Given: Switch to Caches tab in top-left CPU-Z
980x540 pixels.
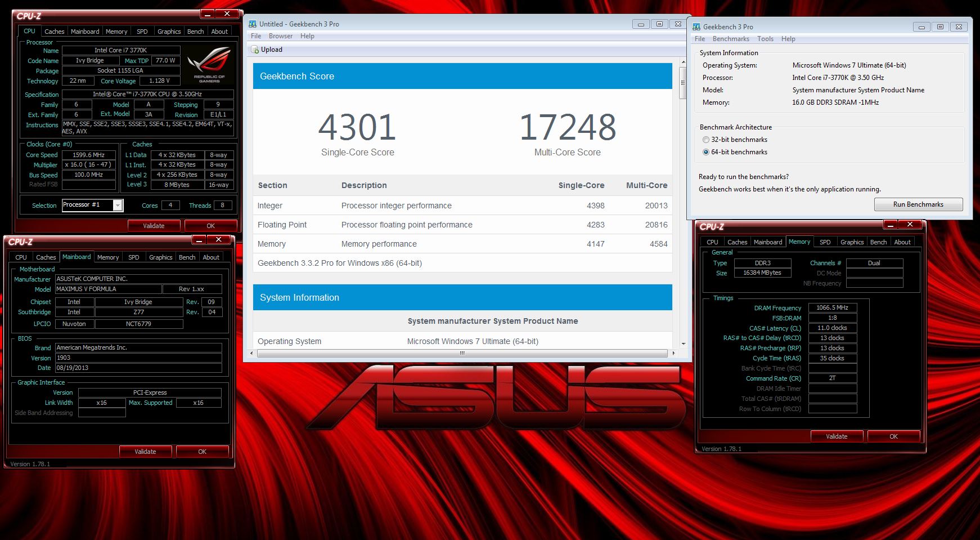Looking at the screenshot, I should tap(55, 32).
